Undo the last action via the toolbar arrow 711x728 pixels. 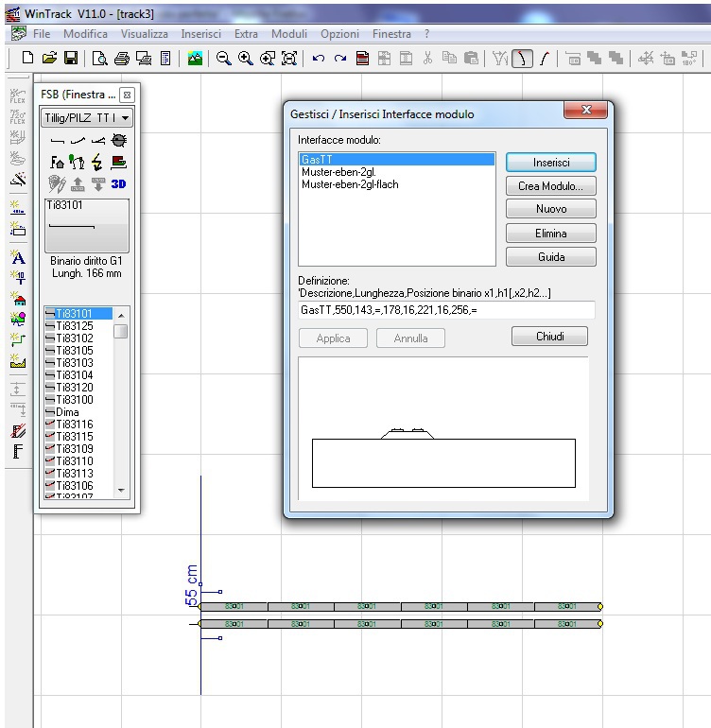318,59
